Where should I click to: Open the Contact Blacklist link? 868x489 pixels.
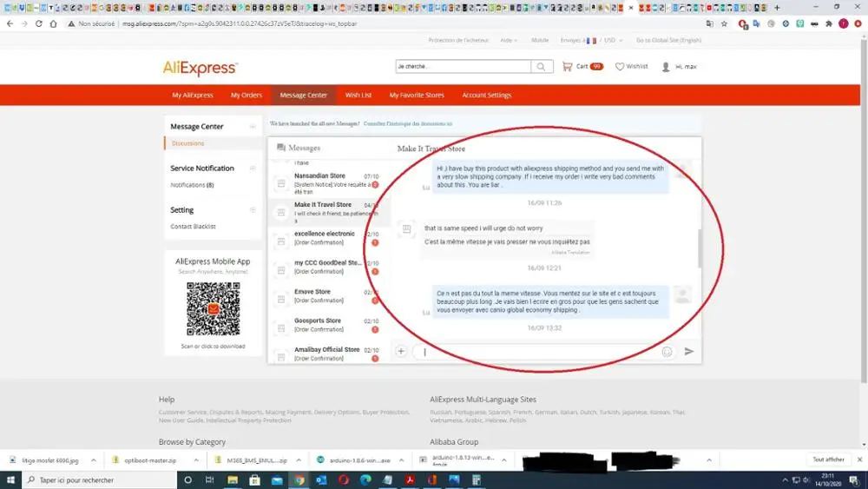coord(193,227)
